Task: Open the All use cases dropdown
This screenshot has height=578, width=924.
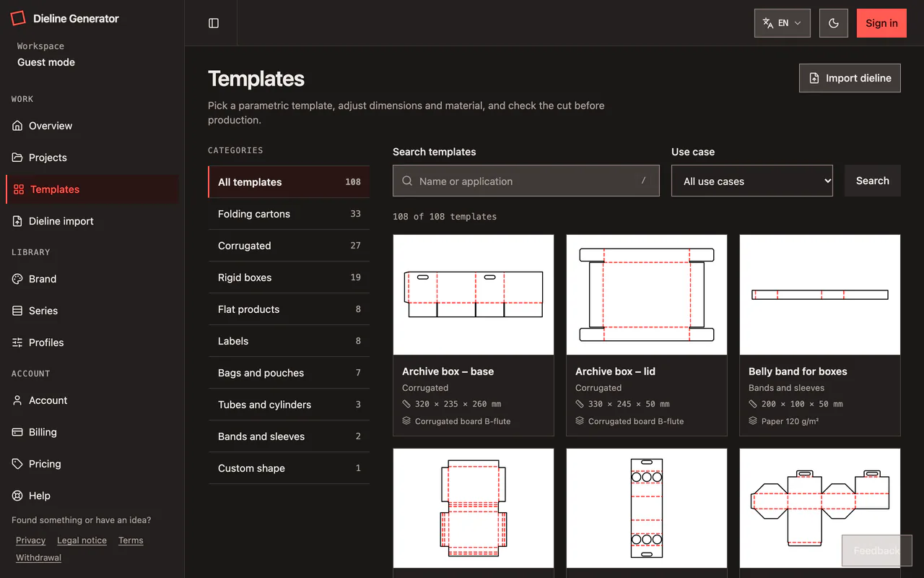Action: point(752,181)
